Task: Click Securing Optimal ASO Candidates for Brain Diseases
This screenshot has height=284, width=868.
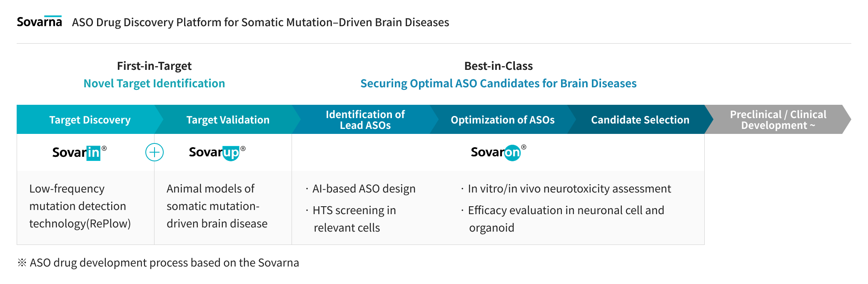Action: pos(498,84)
